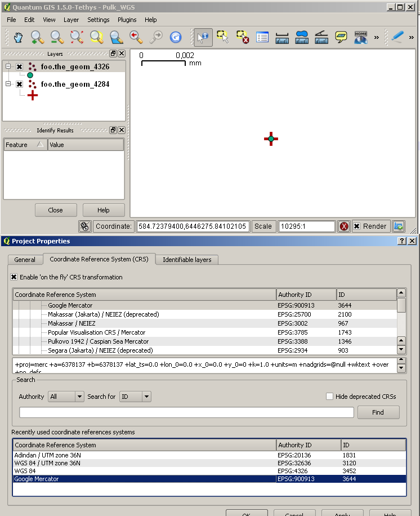Viewport: 420px width, 516px height.
Task: Switch to the General tab
Action: click(25, 260)
